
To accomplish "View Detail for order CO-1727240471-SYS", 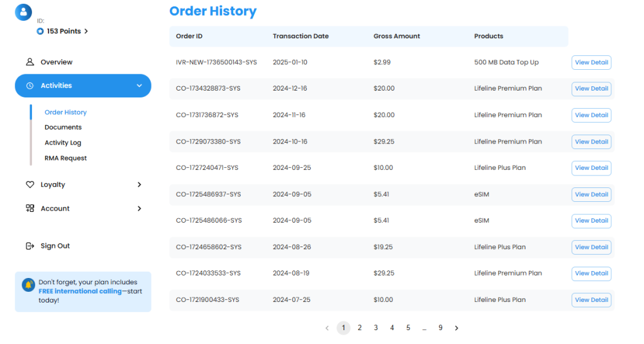I will tap(591, 168).
